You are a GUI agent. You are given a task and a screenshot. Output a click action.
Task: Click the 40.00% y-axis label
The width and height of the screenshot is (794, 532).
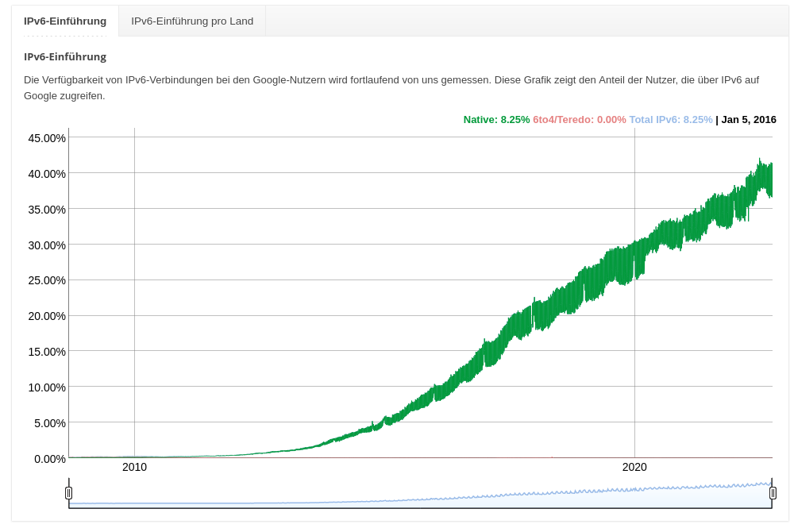[47, 174]
